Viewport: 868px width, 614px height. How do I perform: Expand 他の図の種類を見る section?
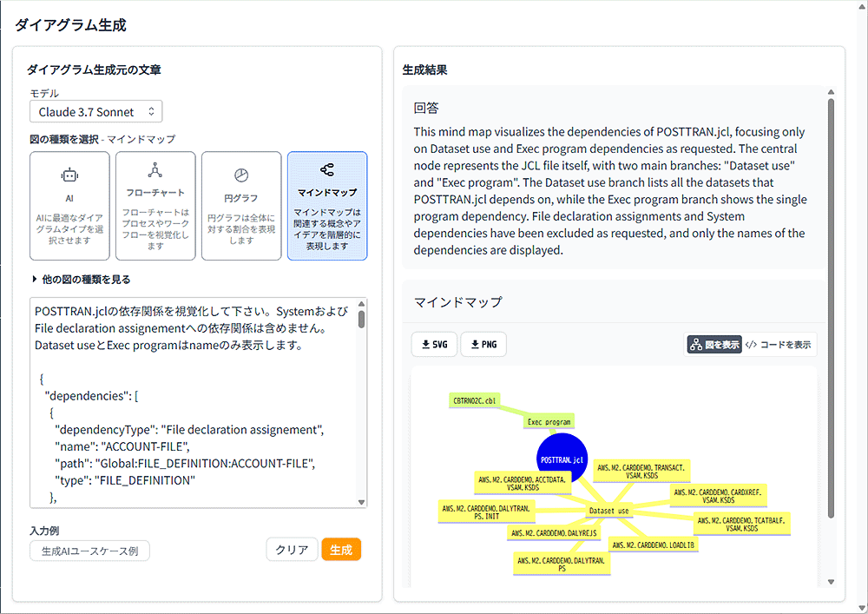pos(81,279)
